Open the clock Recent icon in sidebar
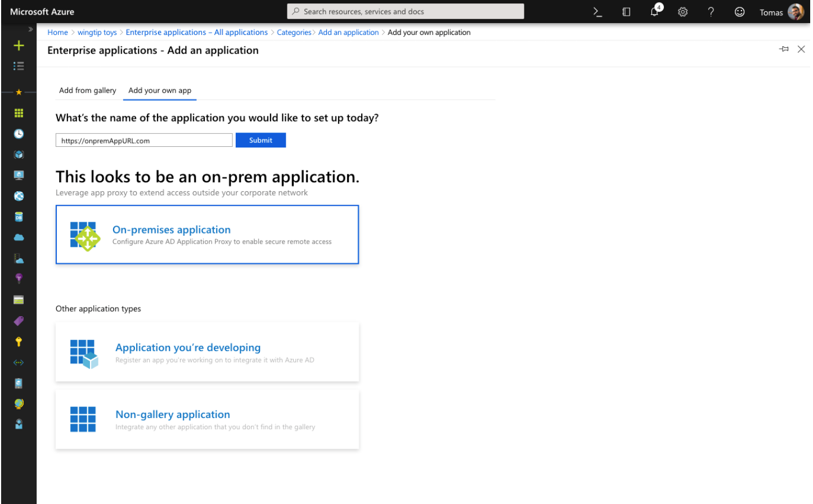813x504 pixels. (19, 134)
